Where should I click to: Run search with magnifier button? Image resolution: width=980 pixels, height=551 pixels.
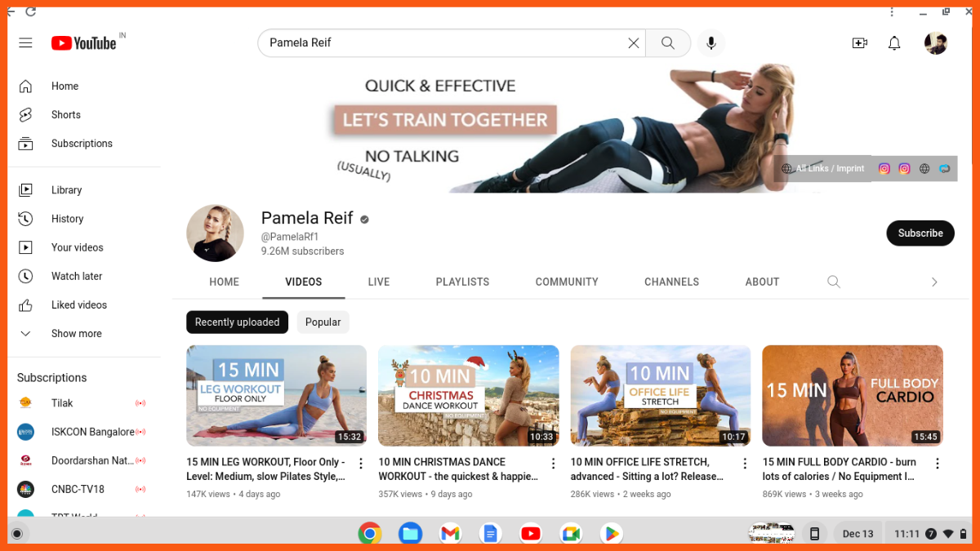point(668,43)
